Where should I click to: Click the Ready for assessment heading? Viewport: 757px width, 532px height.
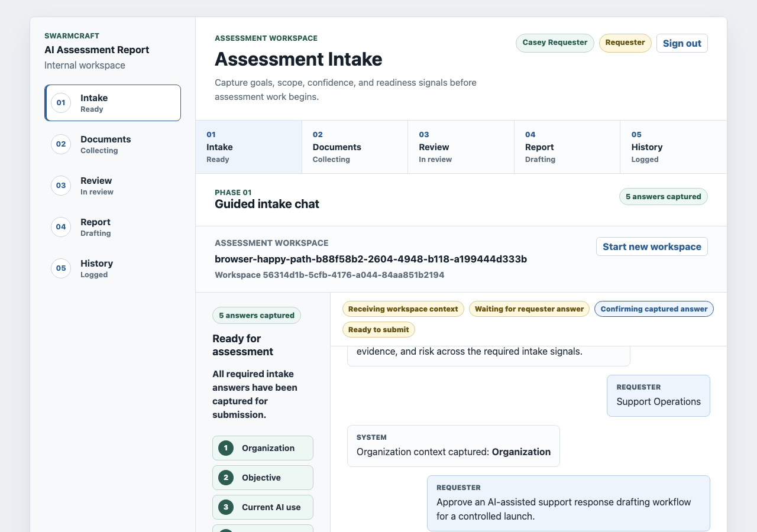[242, 345]
